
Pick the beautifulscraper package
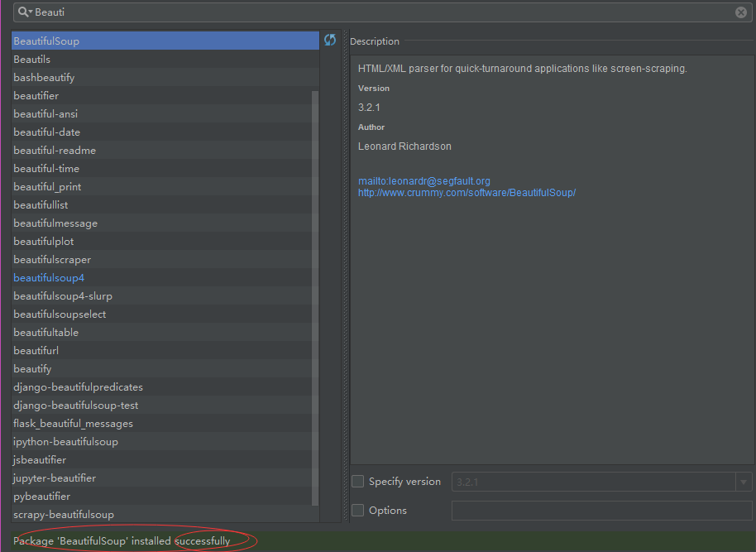tap(162, 260)
